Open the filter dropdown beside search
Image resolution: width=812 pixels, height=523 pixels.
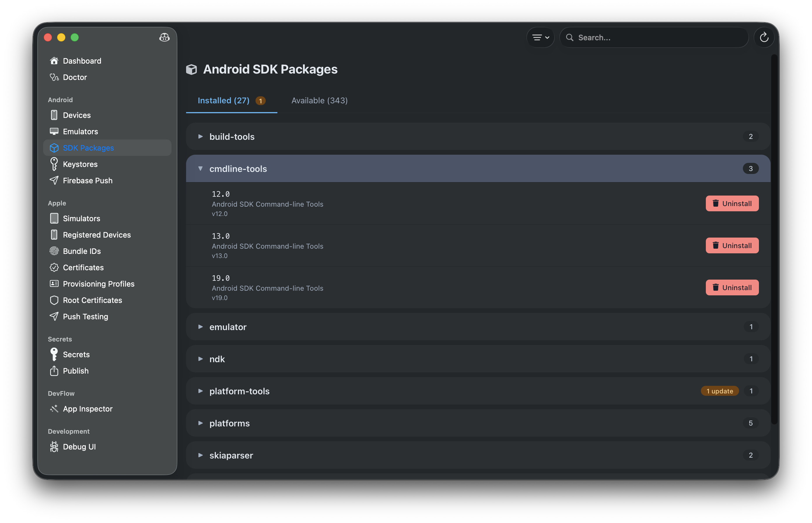[540, 37]
